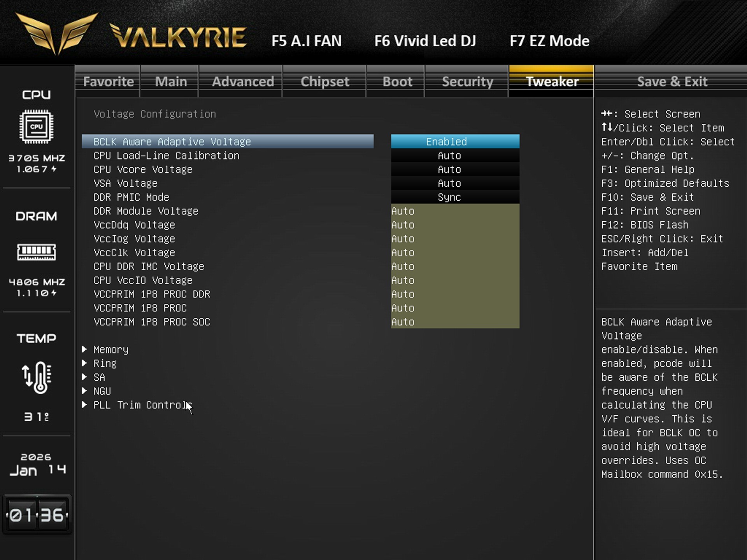747x560 pixels.
Task: Switch to F7 EZ Mode
Action: 549,41
